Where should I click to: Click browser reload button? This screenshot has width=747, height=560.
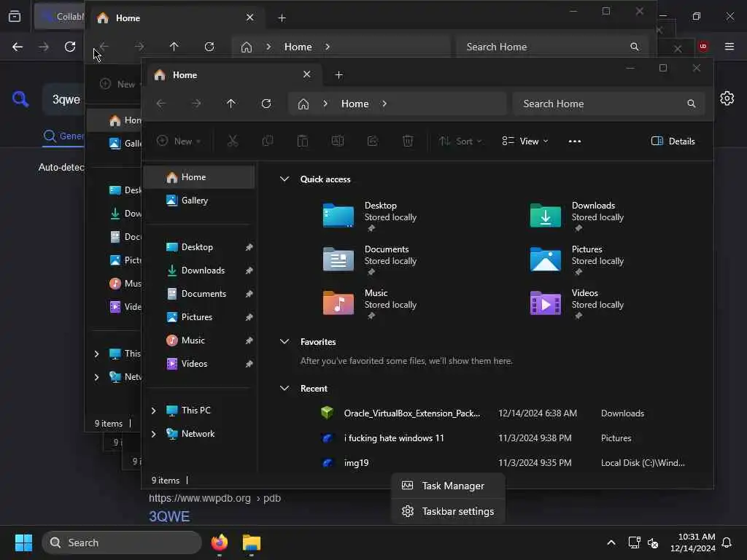click(70, 47)
